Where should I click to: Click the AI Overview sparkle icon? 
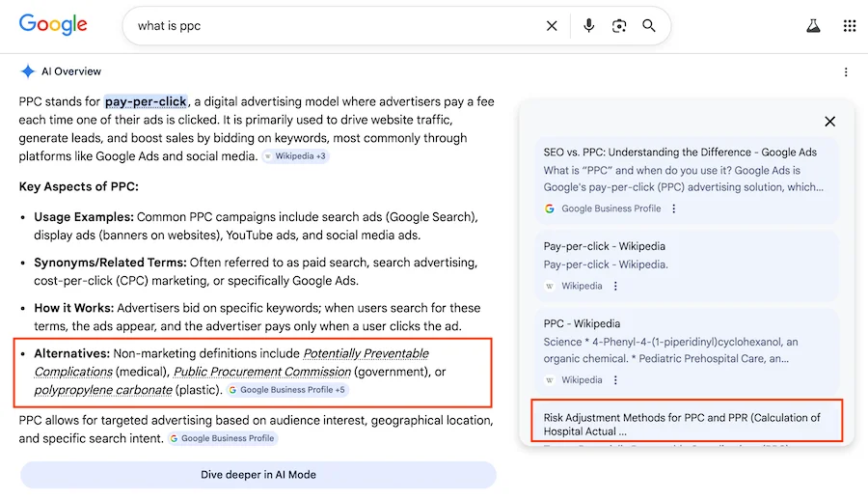click(27, 71)
